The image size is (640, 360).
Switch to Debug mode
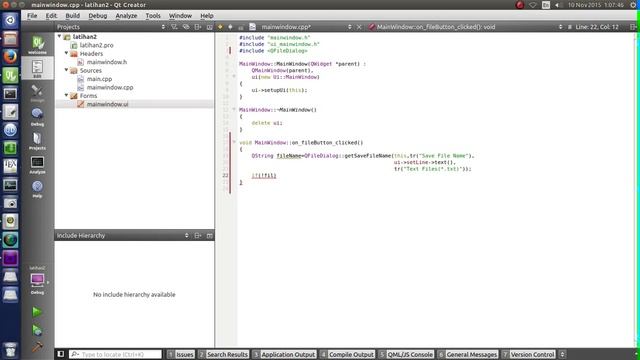[x=37, y=117]
